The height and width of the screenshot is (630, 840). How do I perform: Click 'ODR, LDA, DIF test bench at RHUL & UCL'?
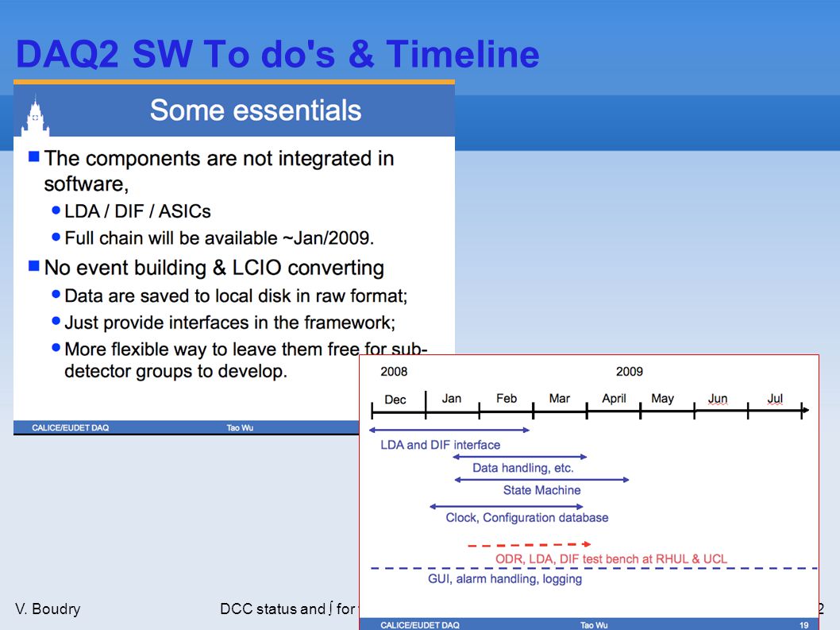coord(611,559)
